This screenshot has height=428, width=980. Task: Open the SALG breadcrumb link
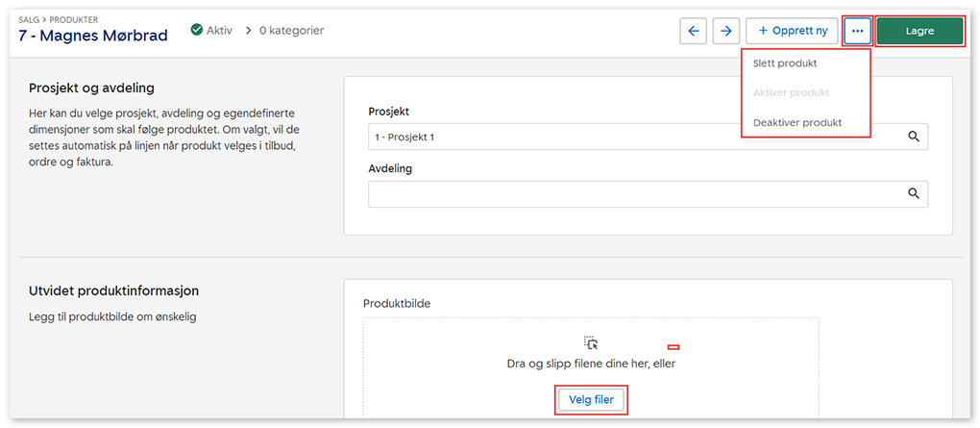pyautogui.click(x=30, y=19)
